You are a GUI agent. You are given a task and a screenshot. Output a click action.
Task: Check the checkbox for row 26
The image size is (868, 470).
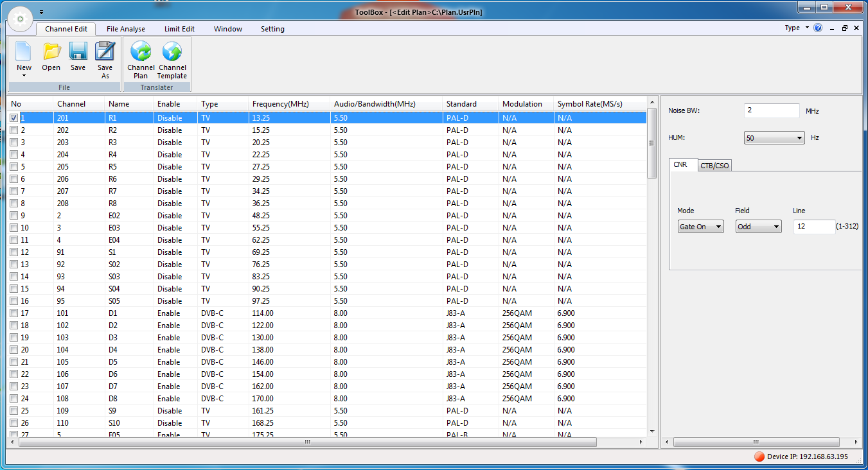(x=14, y=423)
